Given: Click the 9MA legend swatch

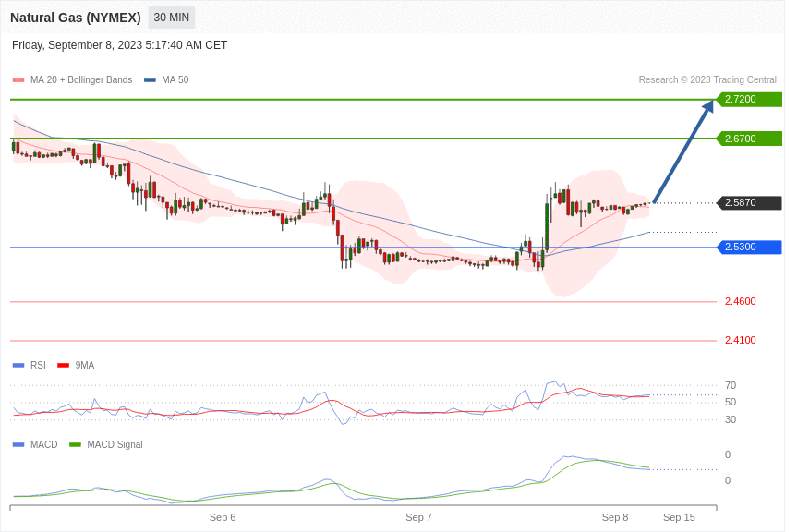Looking at the screenshot, I should tap(64, 366).
